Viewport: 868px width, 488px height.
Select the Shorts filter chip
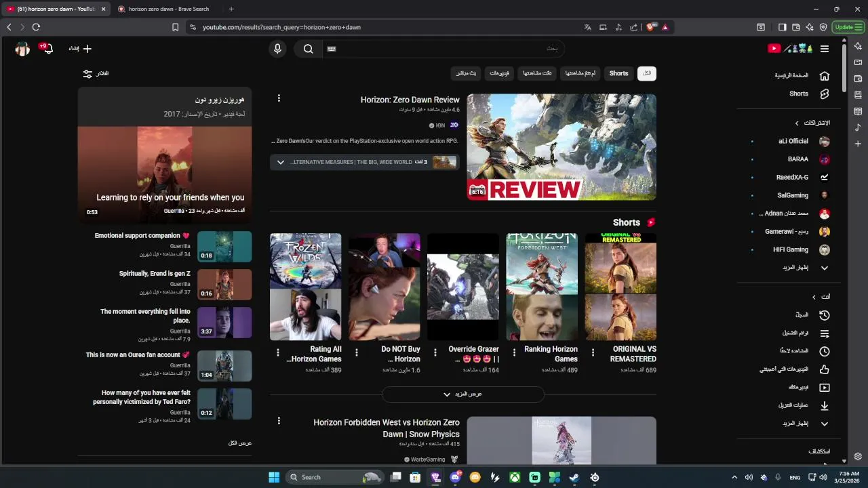pos(618,73)
